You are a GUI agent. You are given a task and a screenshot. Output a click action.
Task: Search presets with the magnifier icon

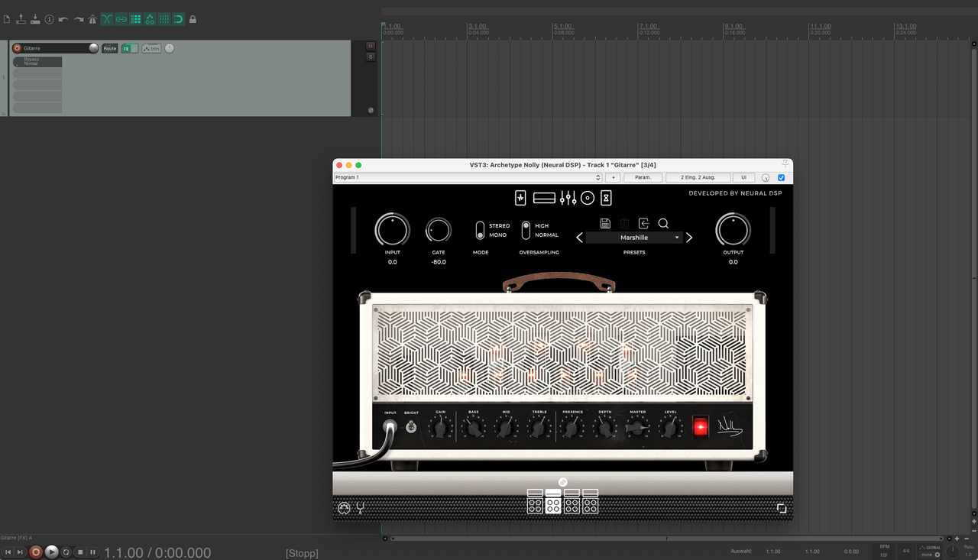(663, 223)
